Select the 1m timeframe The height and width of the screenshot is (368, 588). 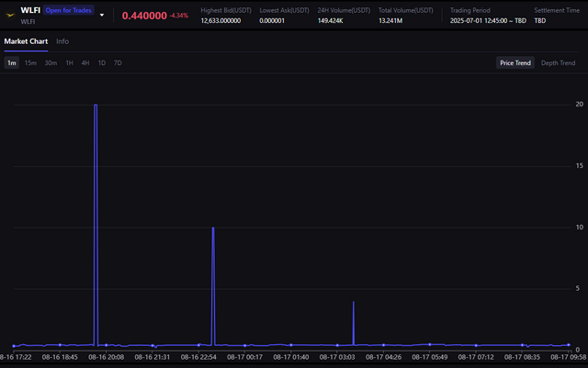12,63
